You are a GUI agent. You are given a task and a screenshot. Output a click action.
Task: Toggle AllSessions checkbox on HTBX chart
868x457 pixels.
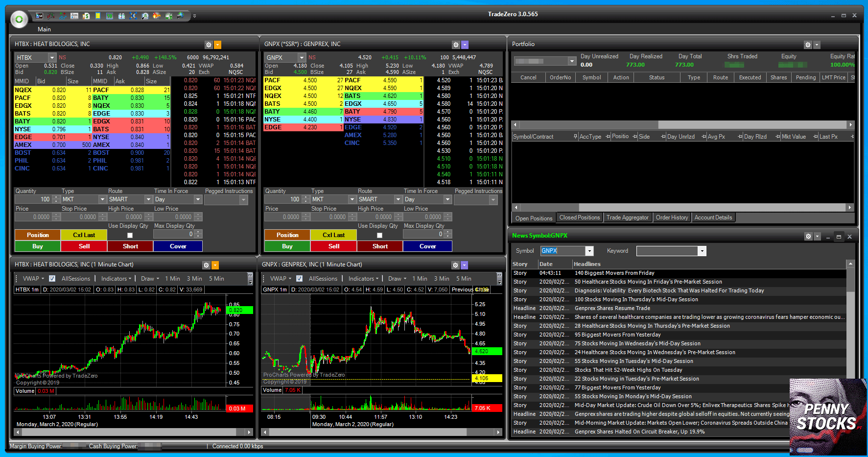(52, 279)
